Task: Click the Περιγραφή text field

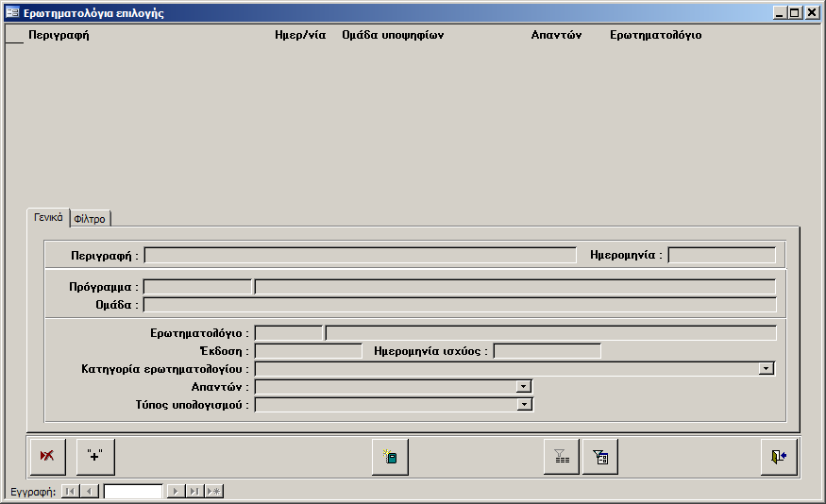Action: [x=360, y=255]
